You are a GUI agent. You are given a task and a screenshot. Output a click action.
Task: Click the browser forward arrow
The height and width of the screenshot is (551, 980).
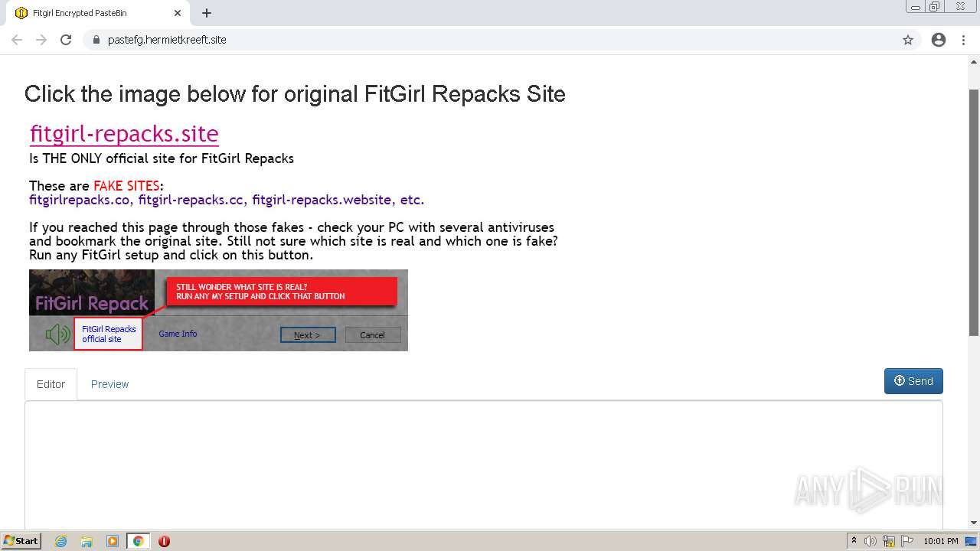(x=41, y=40)
